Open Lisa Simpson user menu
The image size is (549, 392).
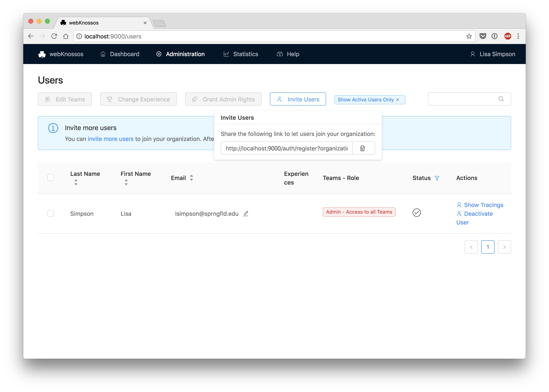[x=492, y=54]
